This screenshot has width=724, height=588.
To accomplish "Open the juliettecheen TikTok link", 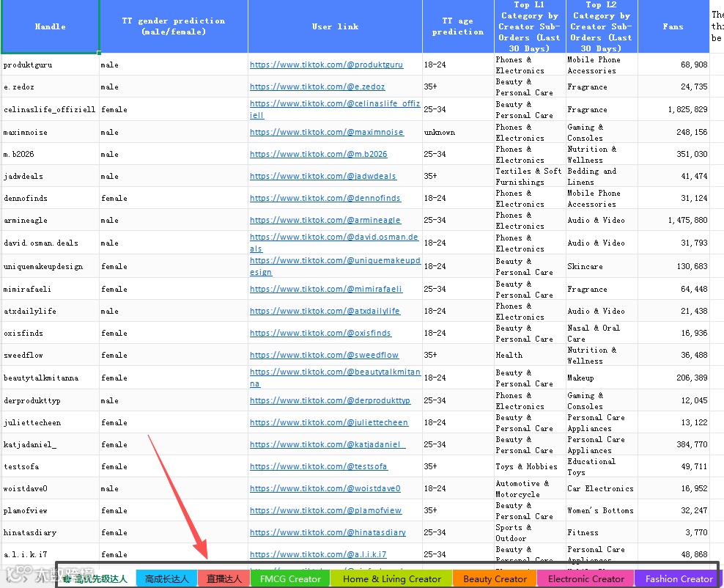I will (x=329, y=422).
